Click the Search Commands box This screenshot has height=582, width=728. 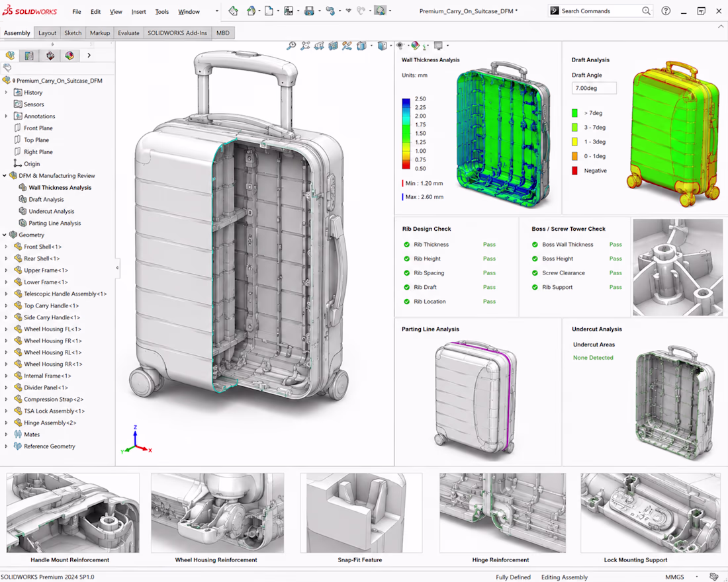pos(600,11)
